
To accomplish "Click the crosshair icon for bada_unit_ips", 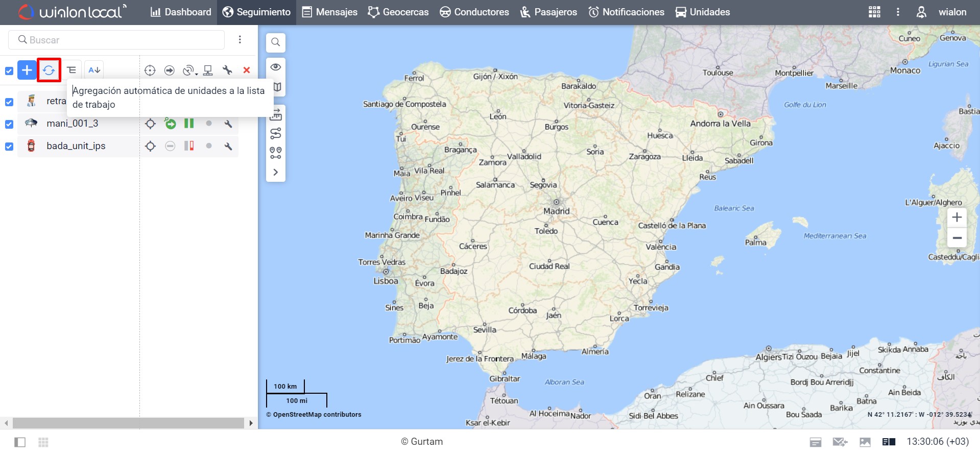I will click(150, 146).
